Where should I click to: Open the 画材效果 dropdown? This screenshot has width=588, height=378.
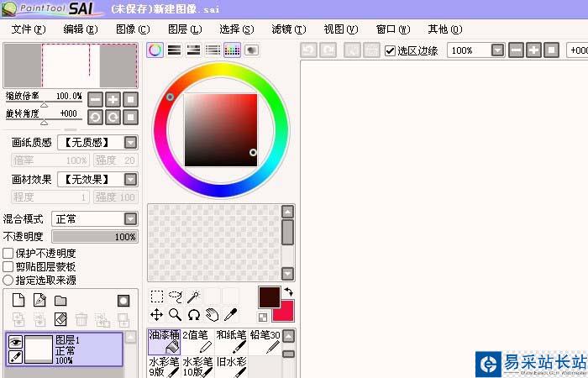pos(130,179)
